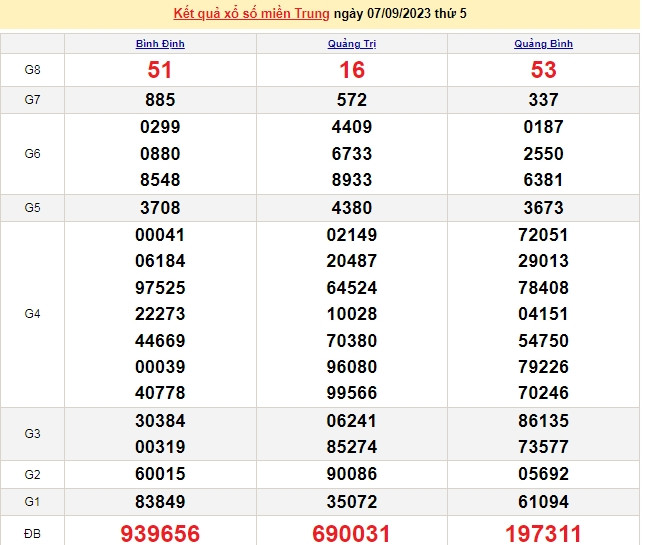
Task: Select the G7 number 885
Action: (x=160, y=100)
